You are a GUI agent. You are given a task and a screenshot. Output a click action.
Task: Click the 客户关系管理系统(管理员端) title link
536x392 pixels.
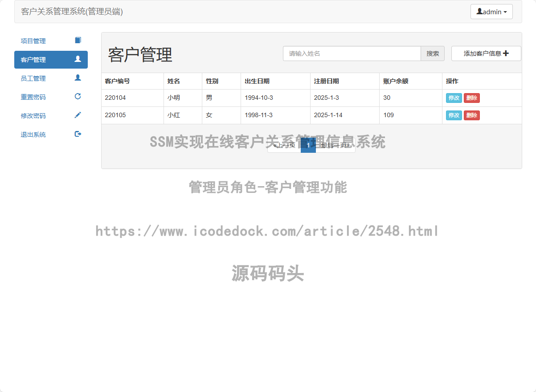(72, 12)
